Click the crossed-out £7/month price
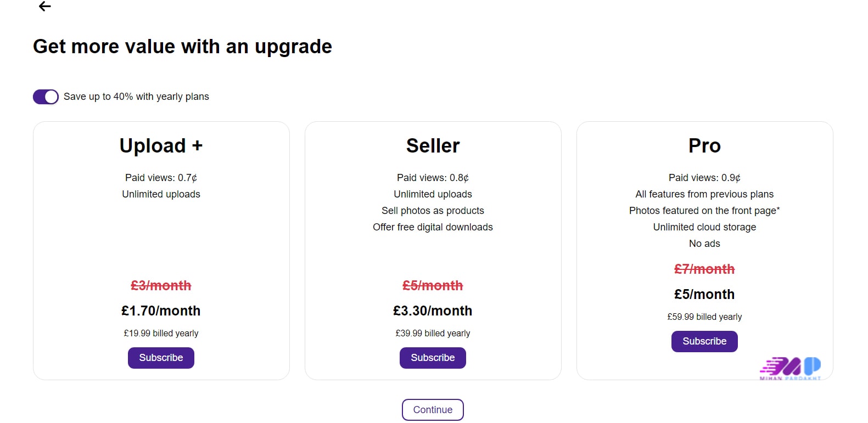Screen dimensions: 868x423 704,269
